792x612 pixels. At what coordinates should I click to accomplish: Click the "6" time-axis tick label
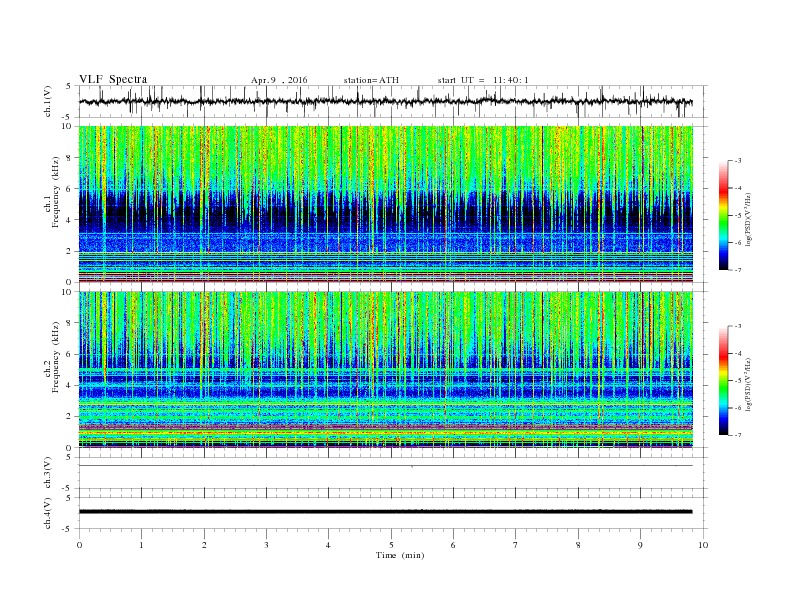click(453, 545)
